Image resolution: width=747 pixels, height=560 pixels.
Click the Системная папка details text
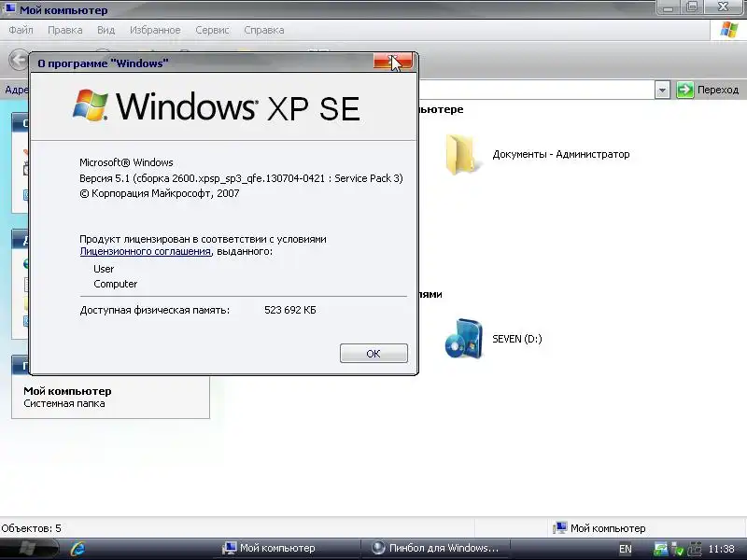[64, 403]
